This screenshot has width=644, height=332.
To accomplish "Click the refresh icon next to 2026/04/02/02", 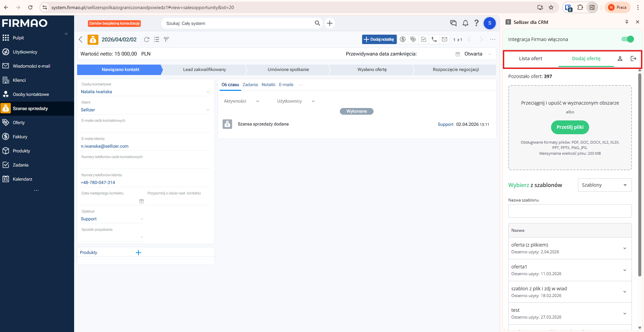I will 147,39.
